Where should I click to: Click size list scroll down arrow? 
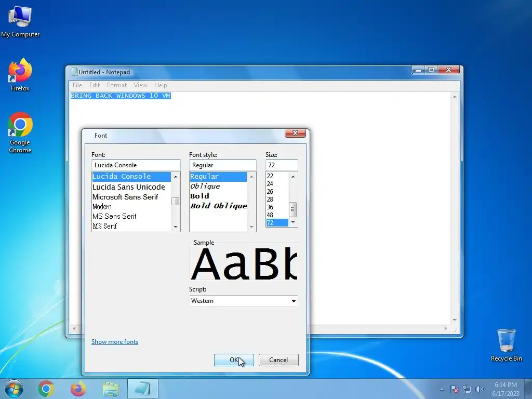tap(293, 222)
